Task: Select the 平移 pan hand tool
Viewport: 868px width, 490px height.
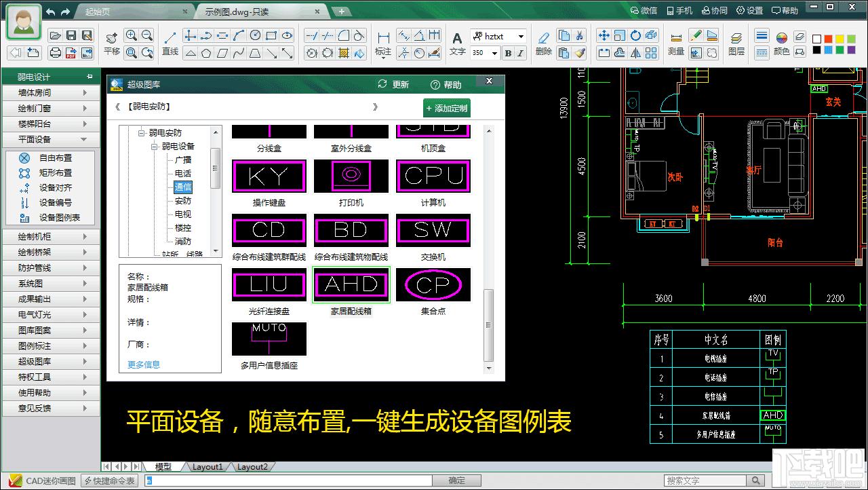Action: click(x=112, y=43)
